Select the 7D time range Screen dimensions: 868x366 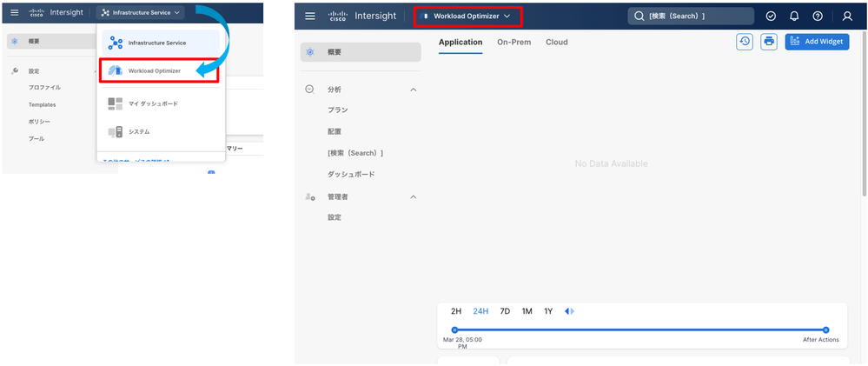[505, 311]
